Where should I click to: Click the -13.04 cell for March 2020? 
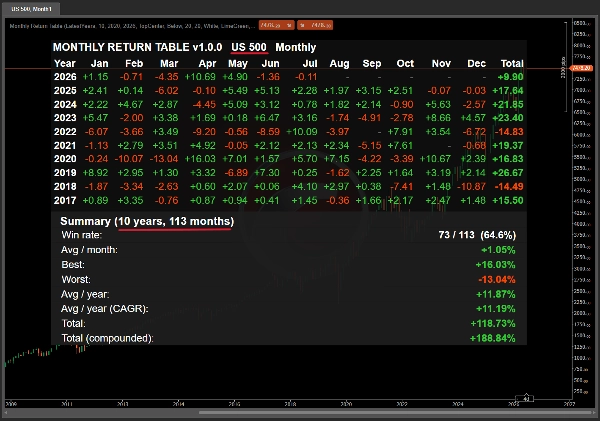click(x=164, y=159)
